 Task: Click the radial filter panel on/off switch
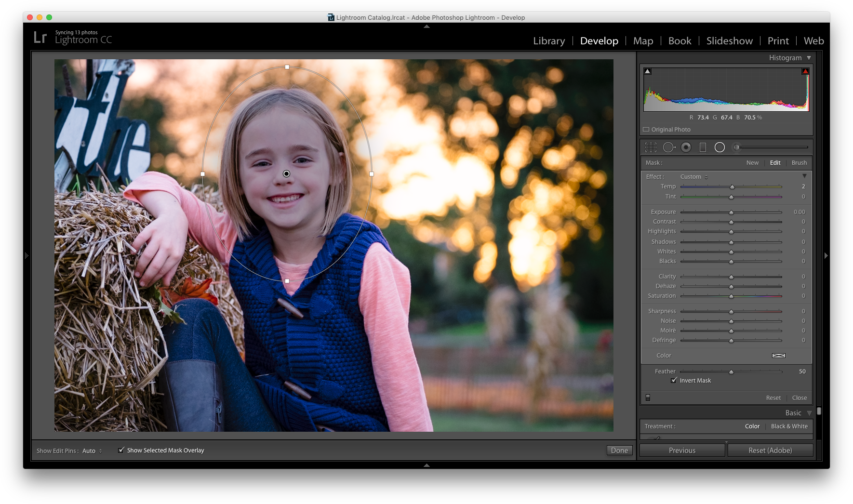648,398
